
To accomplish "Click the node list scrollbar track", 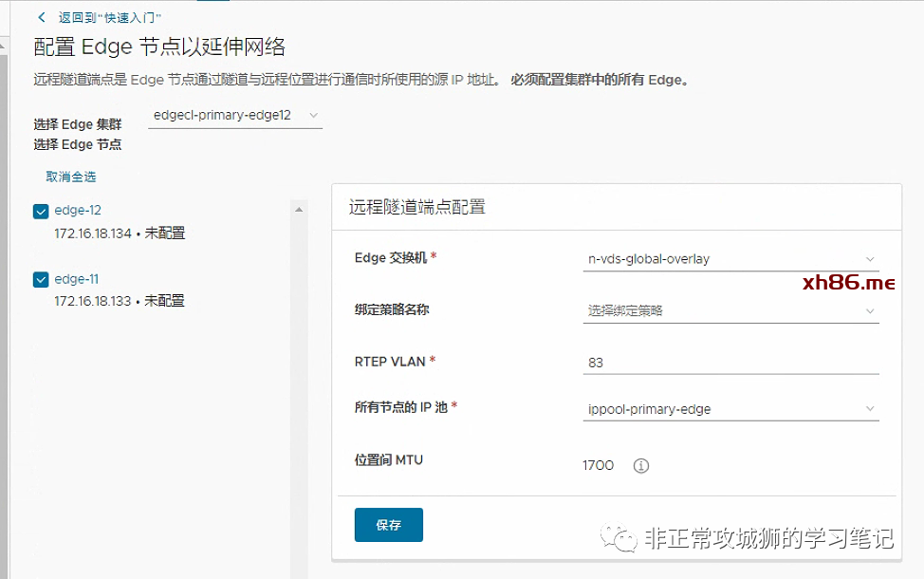I will 299,380.
